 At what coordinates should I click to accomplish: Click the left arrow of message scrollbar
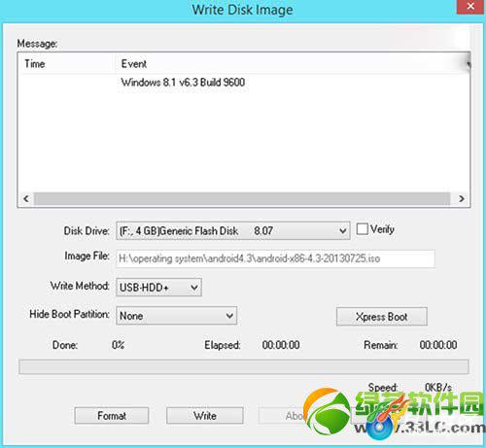point(26,198)
